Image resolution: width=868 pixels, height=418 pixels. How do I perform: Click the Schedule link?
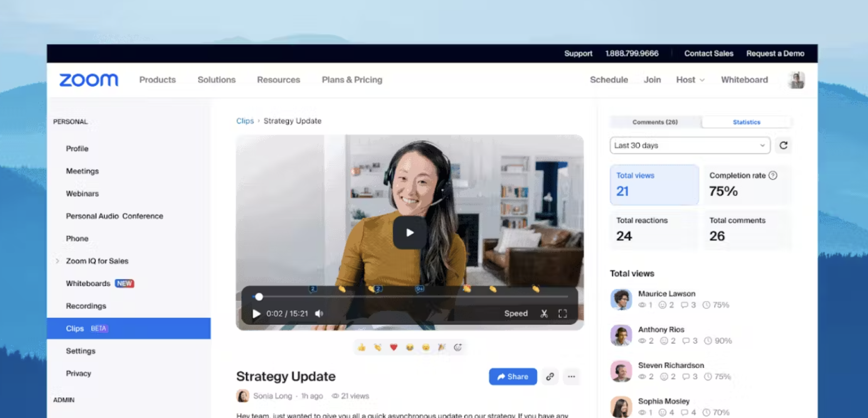click(x=609, y=80)
